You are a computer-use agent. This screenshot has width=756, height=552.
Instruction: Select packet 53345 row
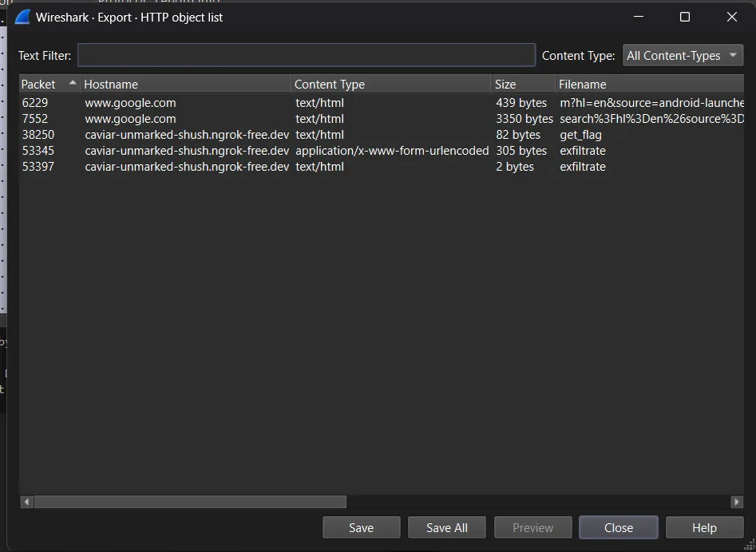(x=382, y=150)
